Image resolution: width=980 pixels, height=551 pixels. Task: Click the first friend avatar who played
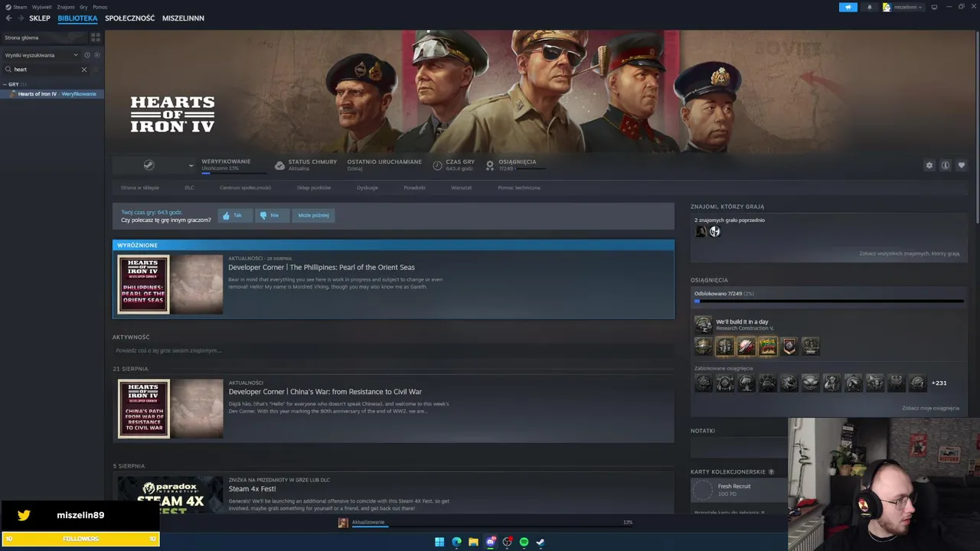701,232
